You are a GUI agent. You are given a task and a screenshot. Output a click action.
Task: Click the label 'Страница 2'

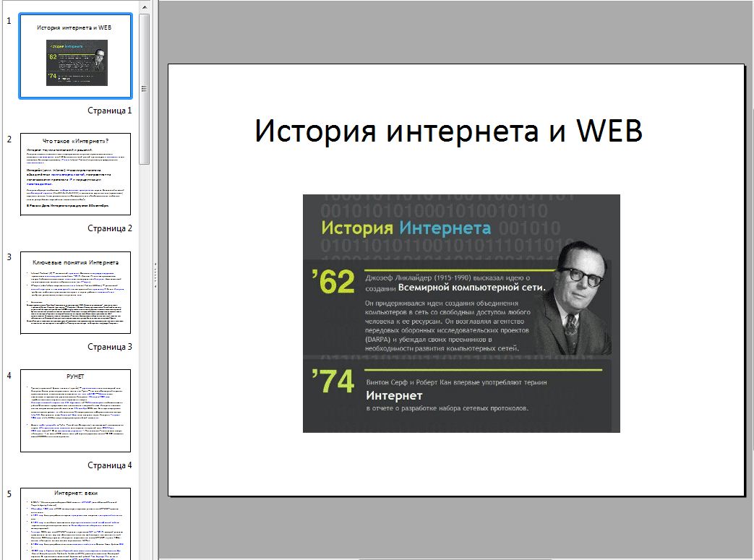pos(110,228)
